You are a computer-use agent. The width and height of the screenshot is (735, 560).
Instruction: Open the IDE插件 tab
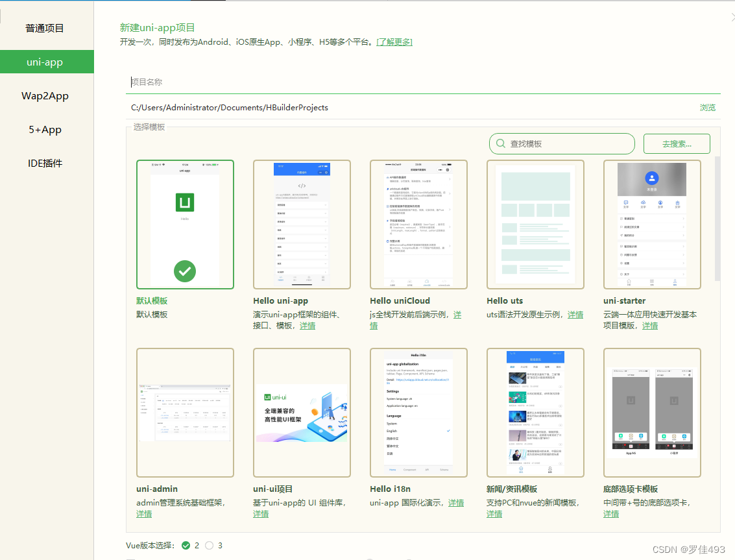(45, 164)
